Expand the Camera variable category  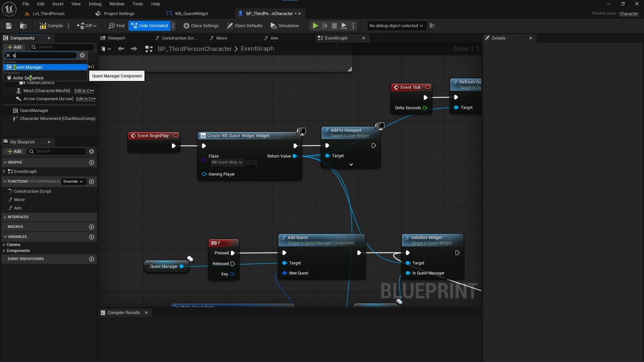5,245
